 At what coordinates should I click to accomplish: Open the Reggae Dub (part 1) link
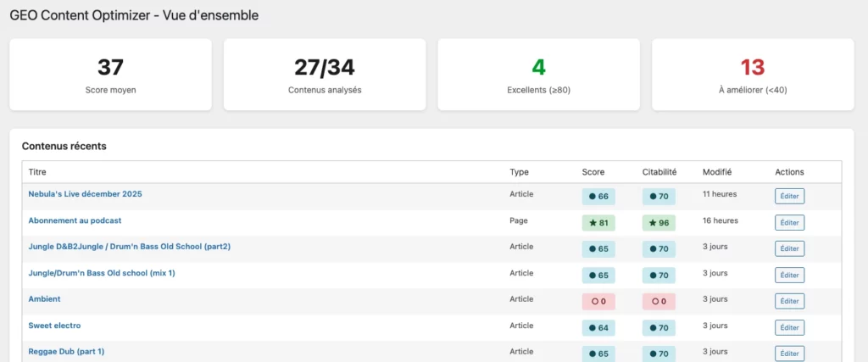coord(66,352)
